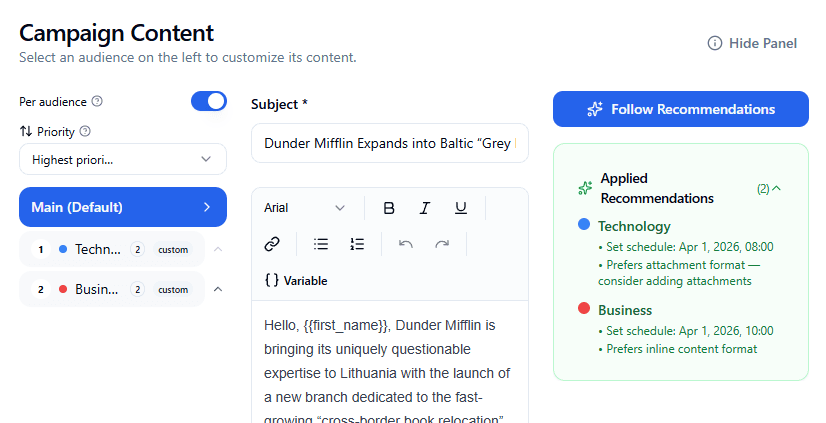
Task: Click the Business heading in recommendations
Action: [x=625, y=310]
